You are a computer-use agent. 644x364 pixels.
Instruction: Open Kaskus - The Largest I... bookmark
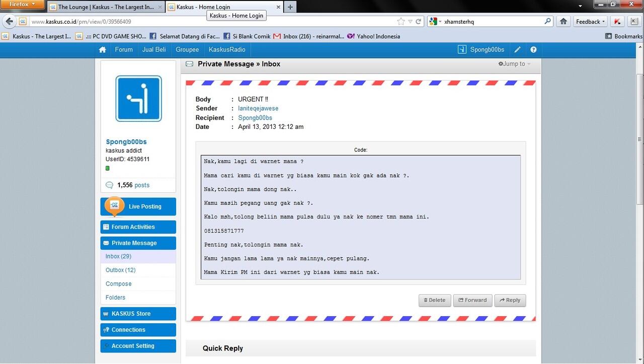tap(37, 36)
